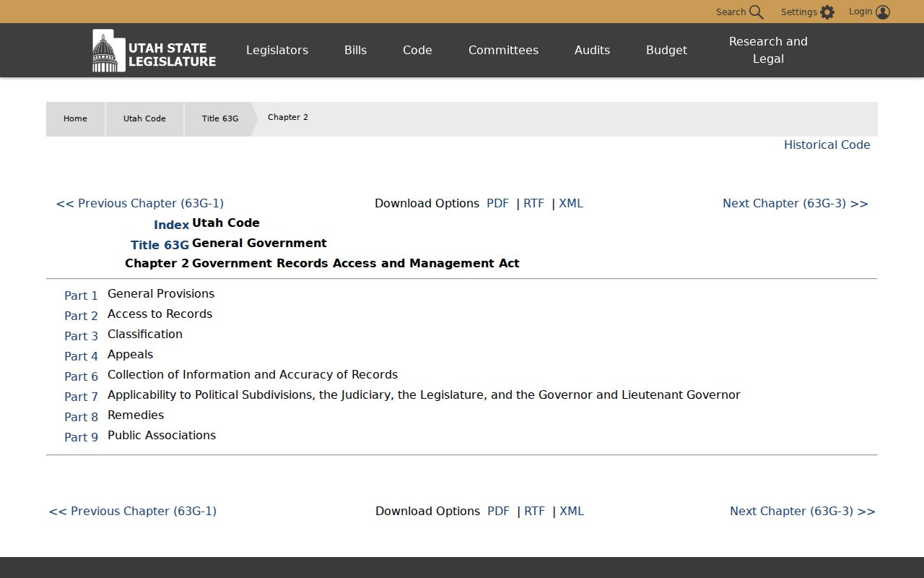The height and width of the screenshot is (578, 924).
Task: Click the 'Appeals' text
Action: 131,354
